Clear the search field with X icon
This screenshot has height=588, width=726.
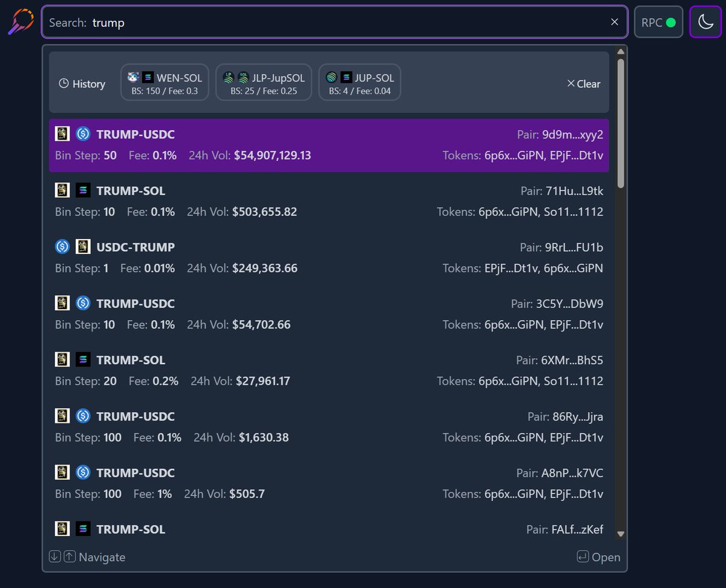pos(615,22)
